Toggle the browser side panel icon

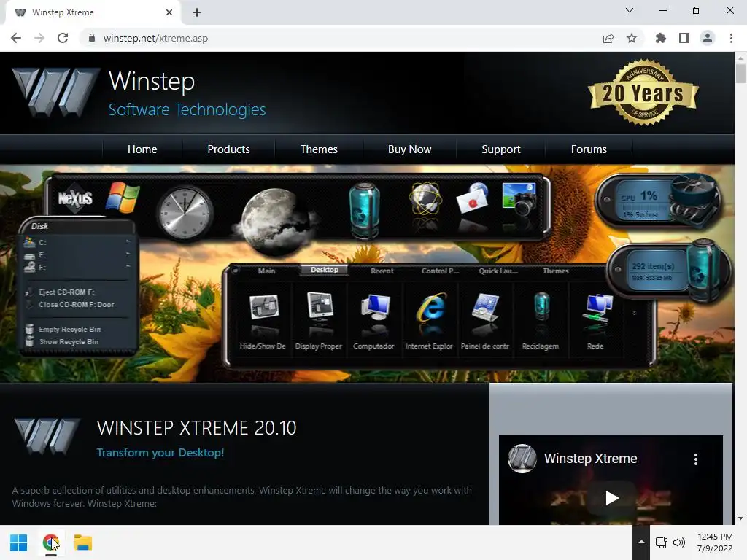click(684, 38)
